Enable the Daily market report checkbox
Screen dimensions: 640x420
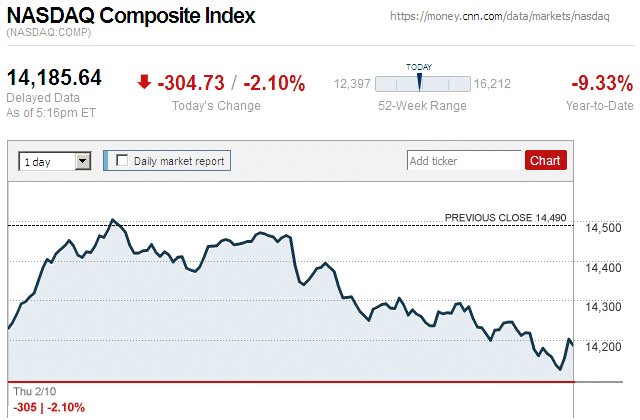click(123, 160)
